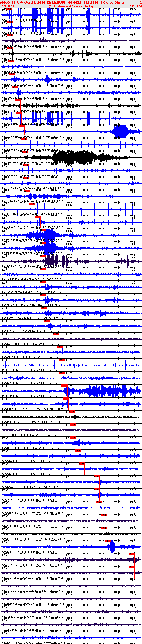This screenshot has width=142, height=644.
Task: Select the UW.CDF.EHZ station label
Action: pos(11,474)
